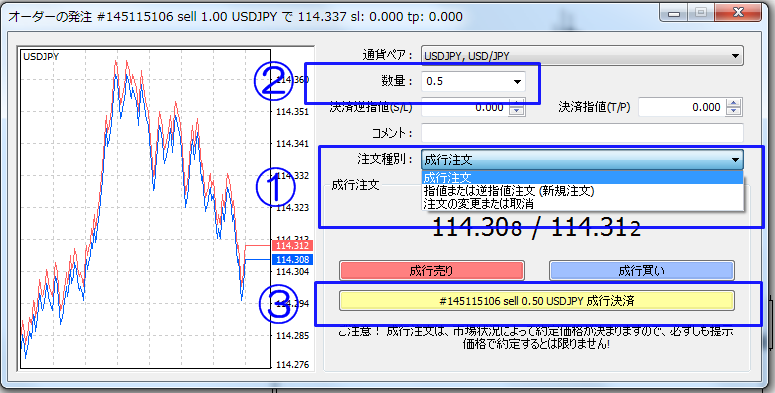Click the blue 成行買い button

642,270
